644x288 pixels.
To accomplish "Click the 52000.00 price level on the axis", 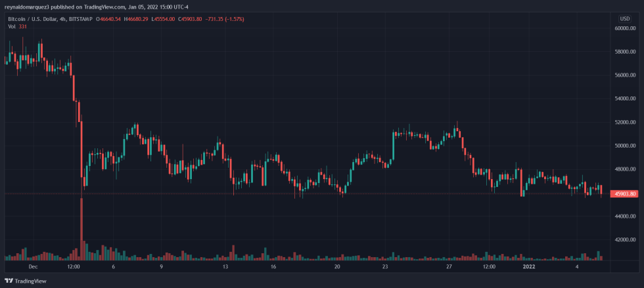I will tap(625, 122).
